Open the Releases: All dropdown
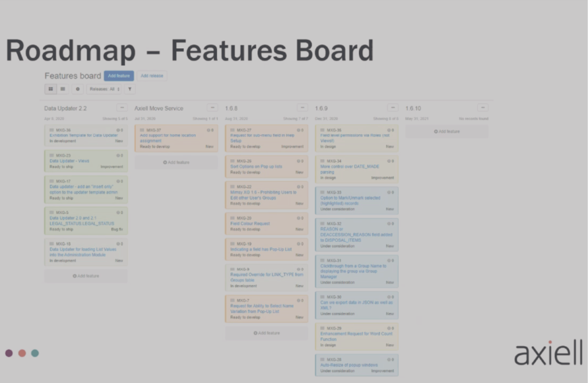588x383 pixels. [x=103, y=89]
